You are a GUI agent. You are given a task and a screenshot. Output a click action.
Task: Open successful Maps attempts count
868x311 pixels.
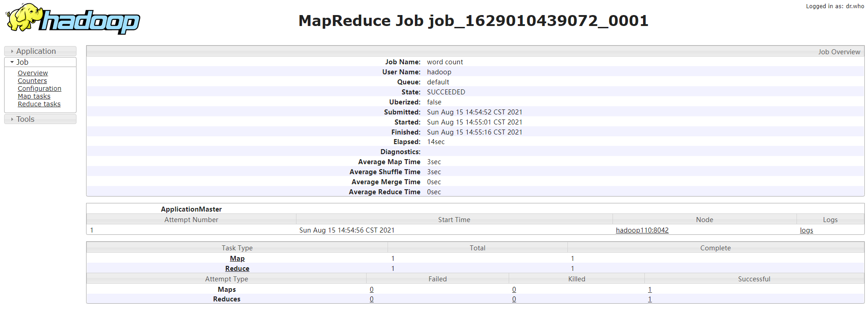[x=650, y=290]
